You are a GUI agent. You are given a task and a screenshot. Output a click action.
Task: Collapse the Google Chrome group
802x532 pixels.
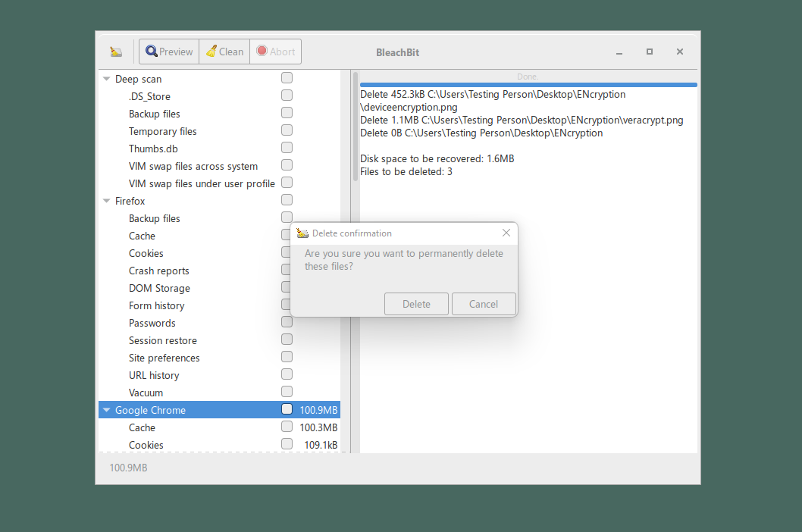pyautogui.click(x=106, y=410)
